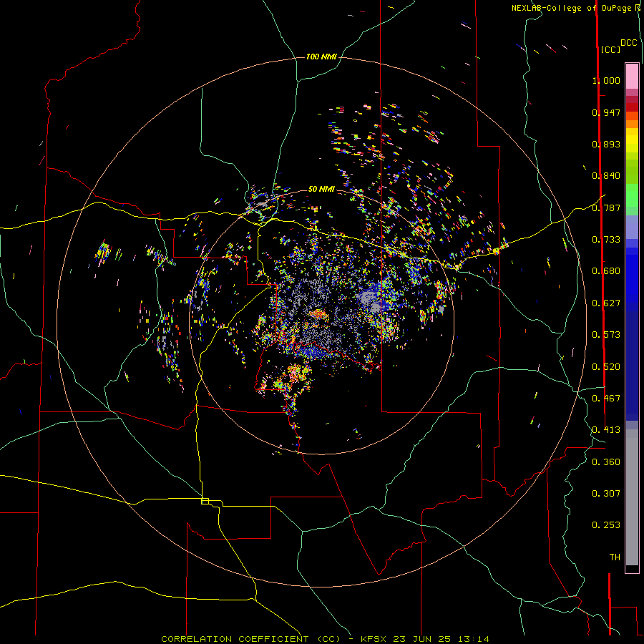644x644 pixels.
Task: Click the [CC] legend label
Action: click(x=610, y=49)
